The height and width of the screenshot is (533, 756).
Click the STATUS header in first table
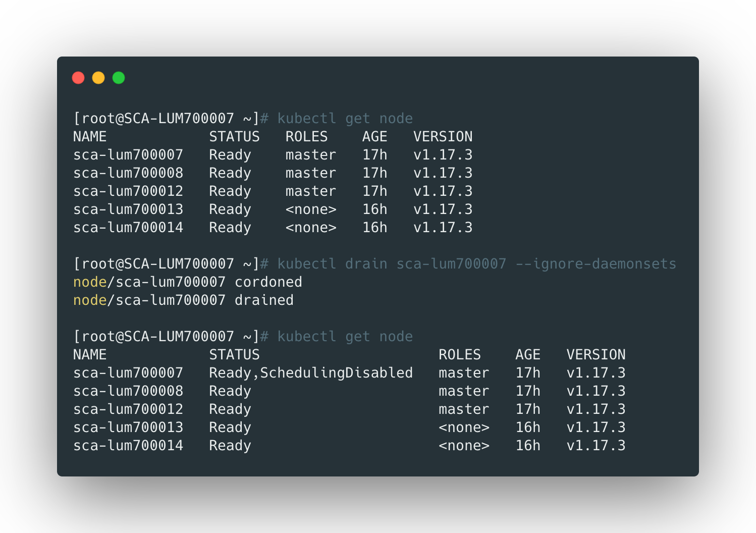pos(234,137)
